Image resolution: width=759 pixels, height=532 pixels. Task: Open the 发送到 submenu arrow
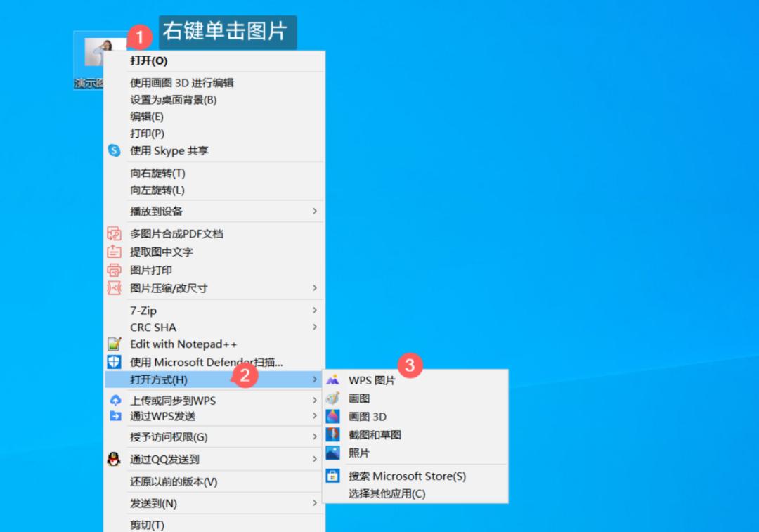click(316, 503)
